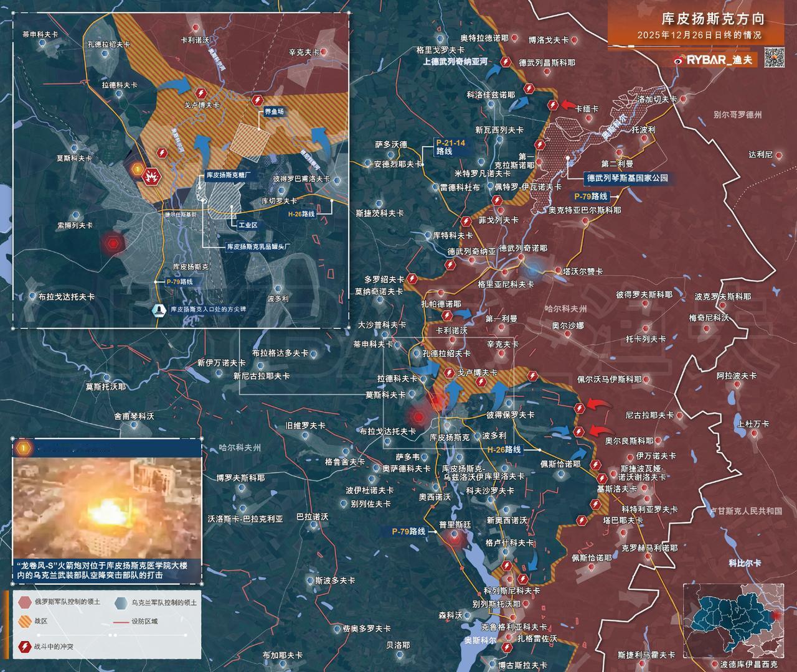Click the 尼古拉耶夫卡 town label
Image resolution: width=797 pixels, height=672 pixels.
click(649, 415)
